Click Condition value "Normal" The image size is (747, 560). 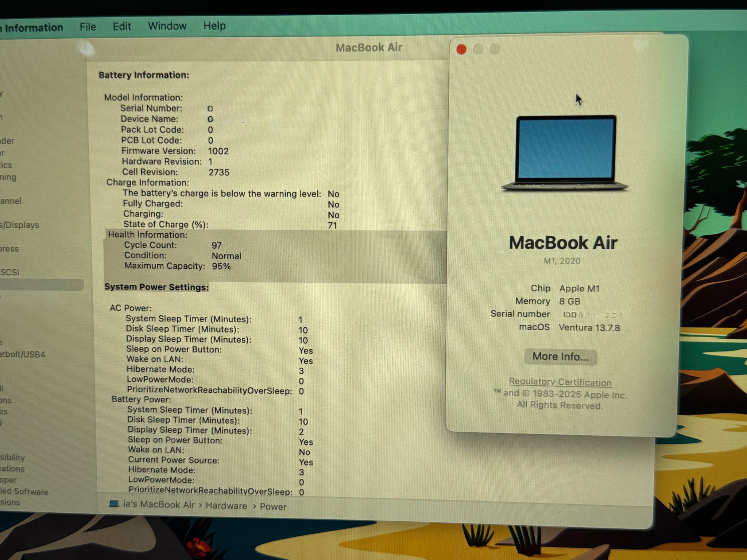(x=227, y=256)
